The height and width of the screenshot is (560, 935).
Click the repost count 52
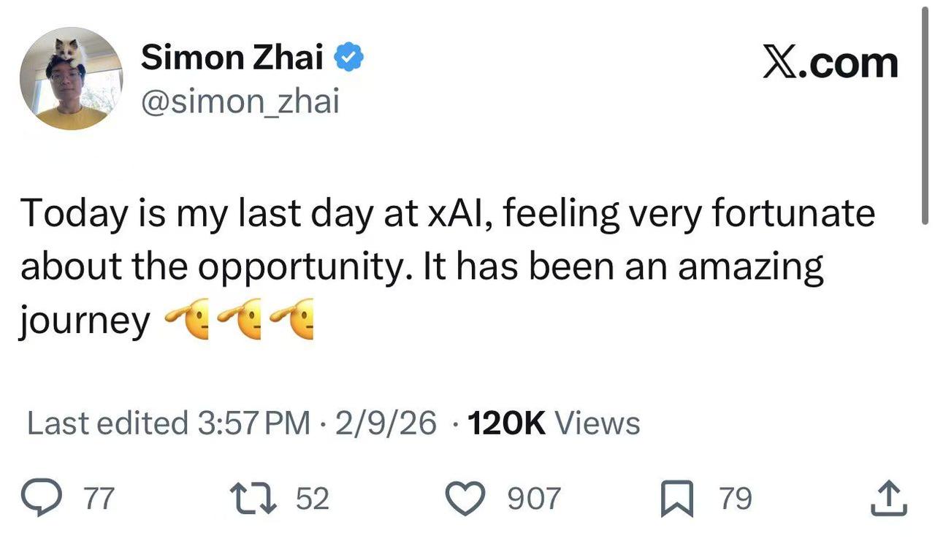pyautogui.click(x=313, y=499)
